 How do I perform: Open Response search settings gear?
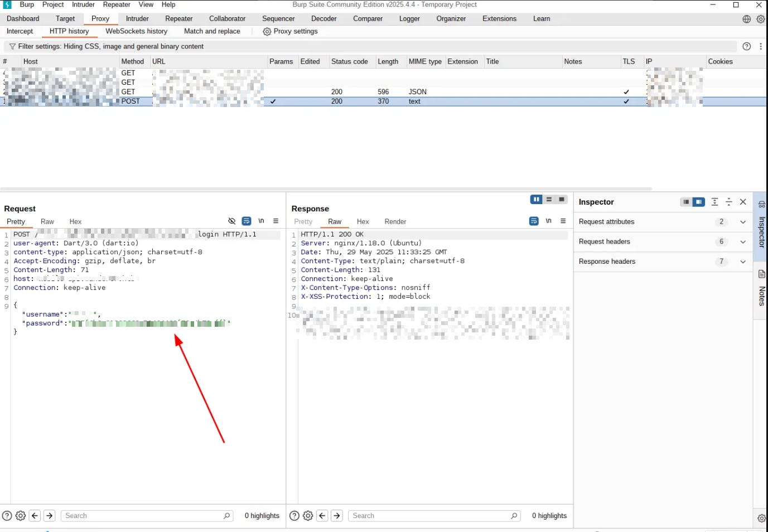point(308,516)
